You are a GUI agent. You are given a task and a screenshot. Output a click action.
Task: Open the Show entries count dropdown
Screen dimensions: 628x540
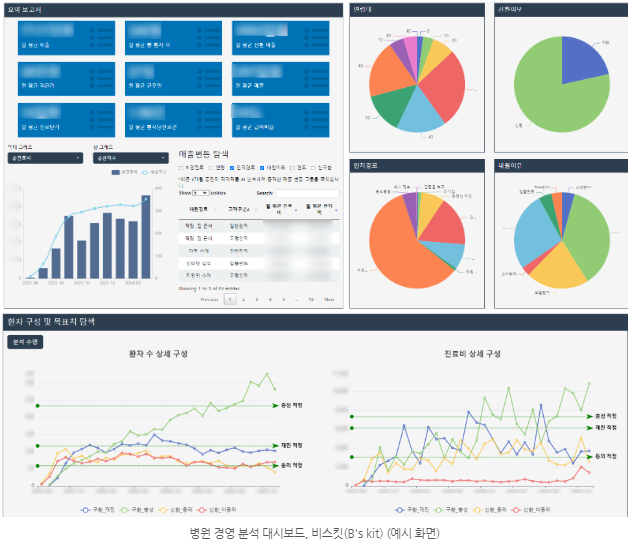tap(201, 193)
